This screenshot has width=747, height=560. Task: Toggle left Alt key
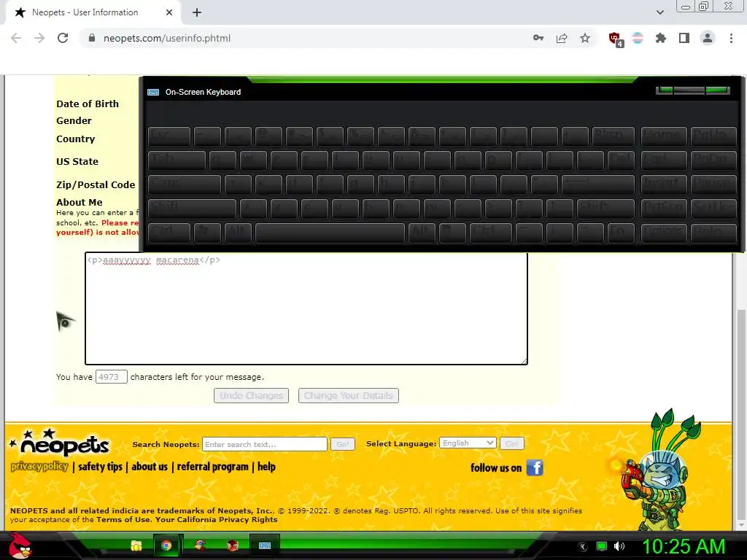(x=238, y=233)
